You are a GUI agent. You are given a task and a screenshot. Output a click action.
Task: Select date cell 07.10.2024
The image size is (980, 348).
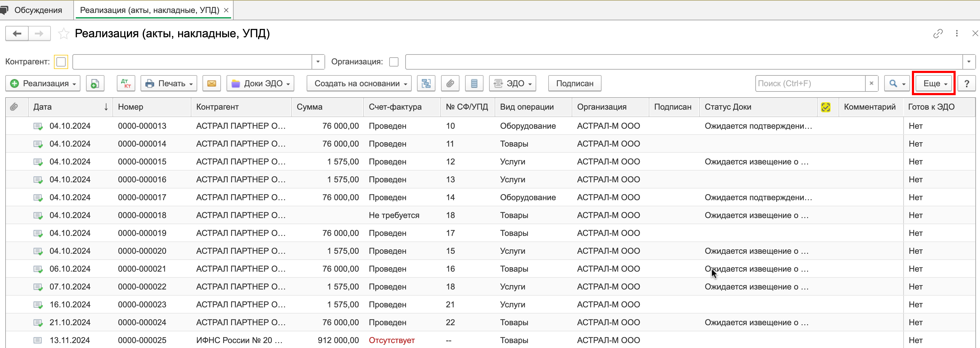tap(70, 286)
